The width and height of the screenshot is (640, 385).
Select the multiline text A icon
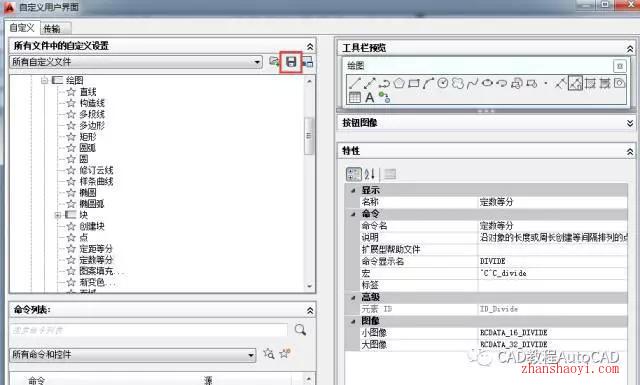369,98
